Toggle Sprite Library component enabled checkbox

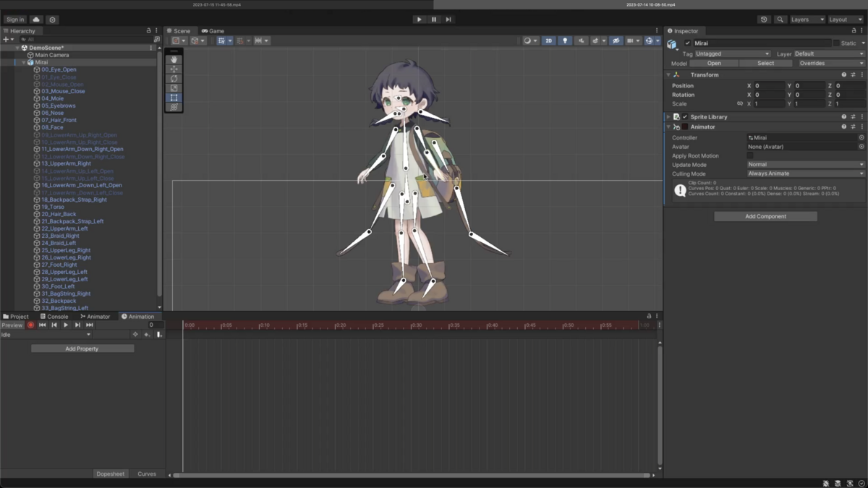pyautogui.click(x=685, y=117)
